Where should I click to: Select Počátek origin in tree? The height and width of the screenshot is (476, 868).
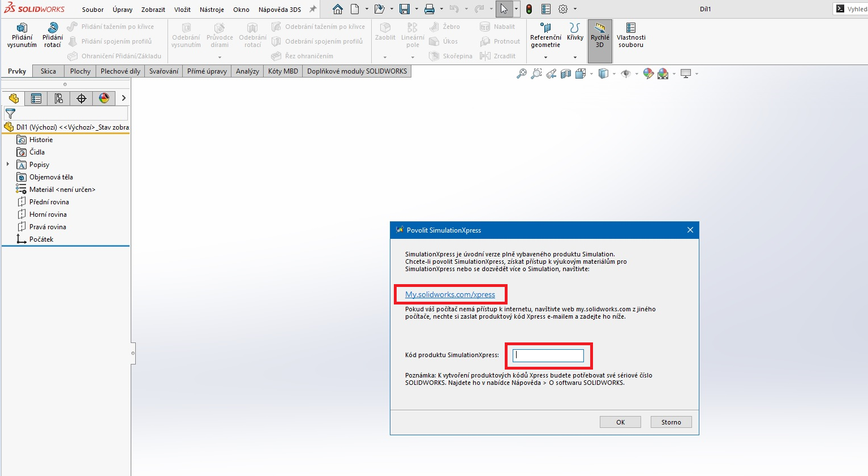(35, 239)
